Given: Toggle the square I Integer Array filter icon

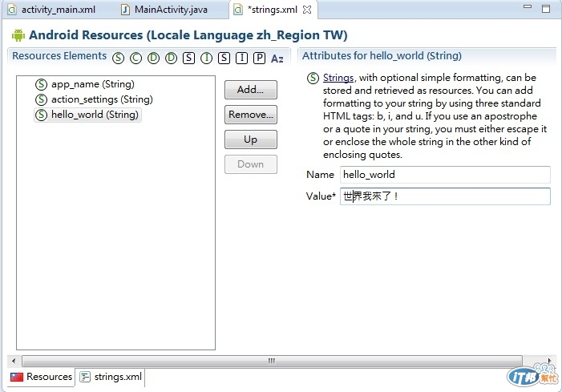Looking at the screenshot, I should [241, 58].
